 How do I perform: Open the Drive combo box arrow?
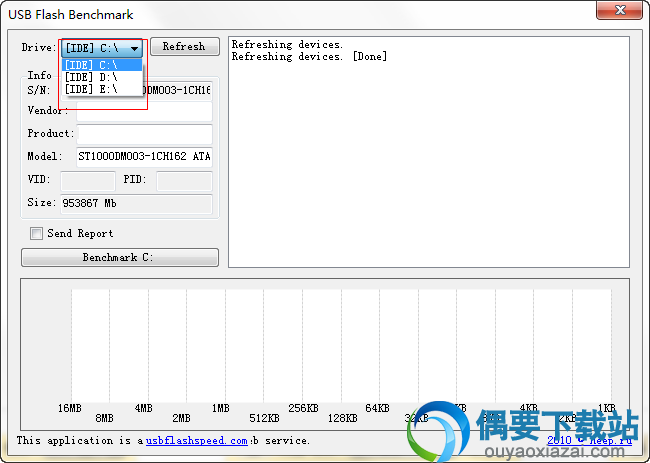(134, 48)
